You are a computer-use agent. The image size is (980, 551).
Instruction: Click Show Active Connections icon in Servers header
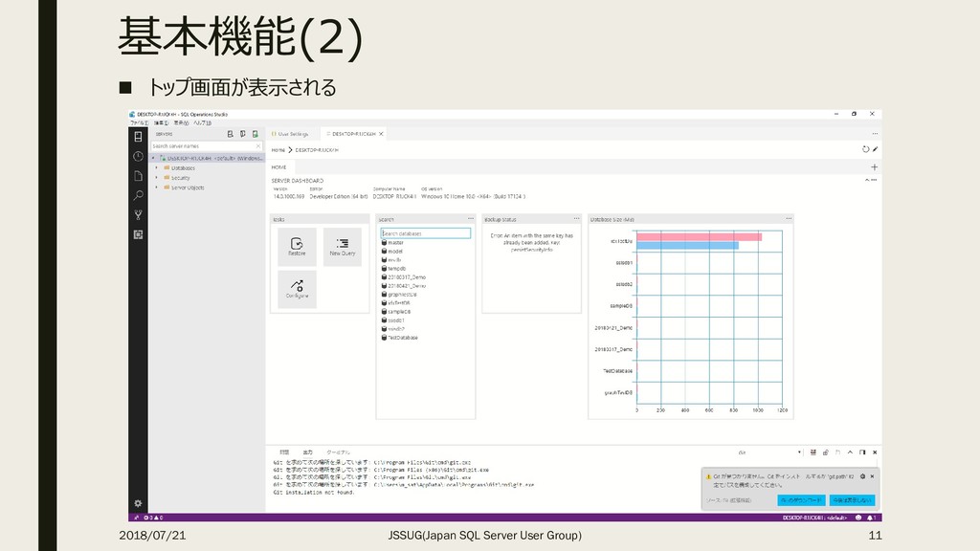tap(255, 134)
